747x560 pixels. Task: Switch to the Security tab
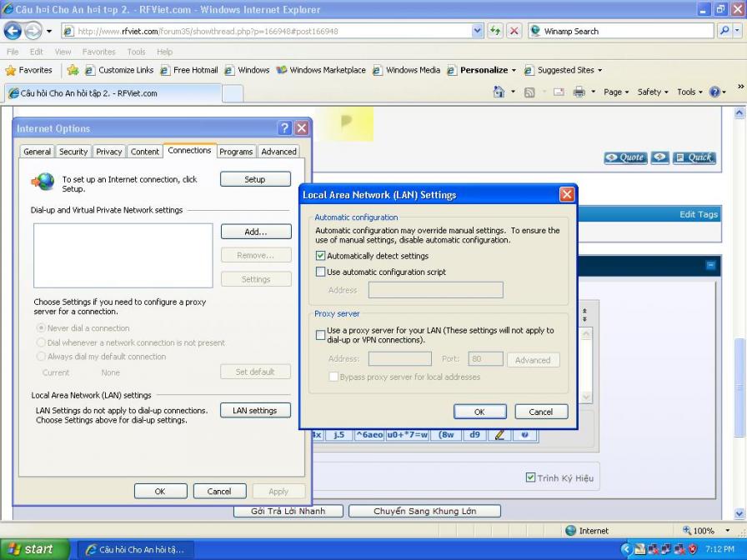tap(73, 152)
